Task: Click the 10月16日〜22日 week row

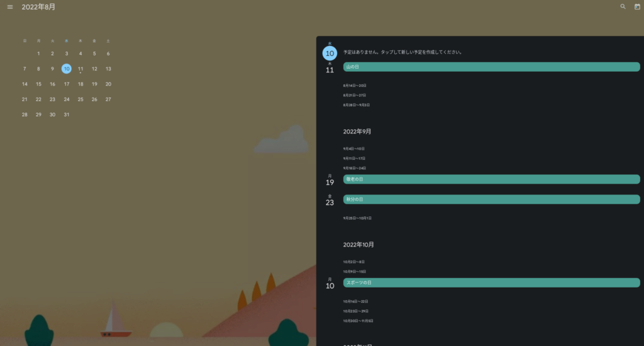Action: tap(356, 301)
